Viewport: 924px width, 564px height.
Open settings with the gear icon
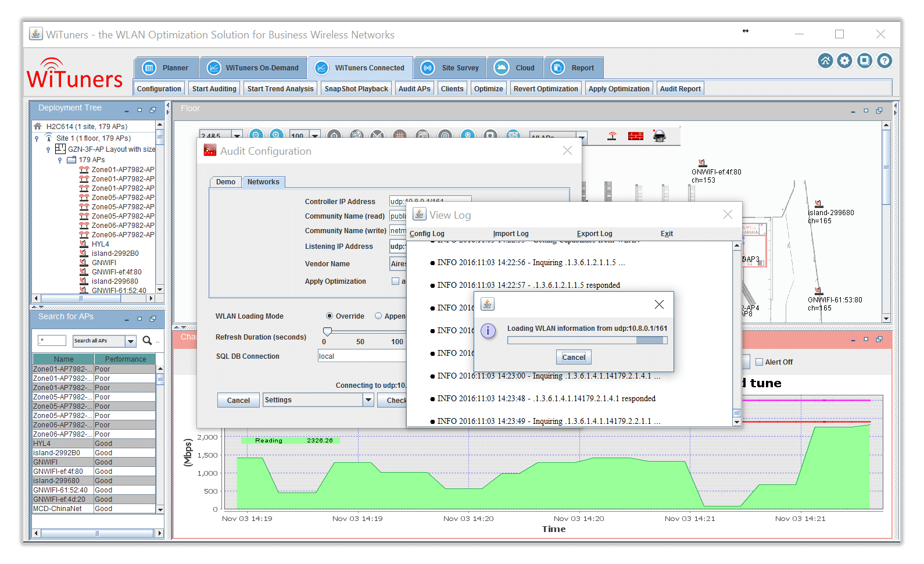(845, 60)
